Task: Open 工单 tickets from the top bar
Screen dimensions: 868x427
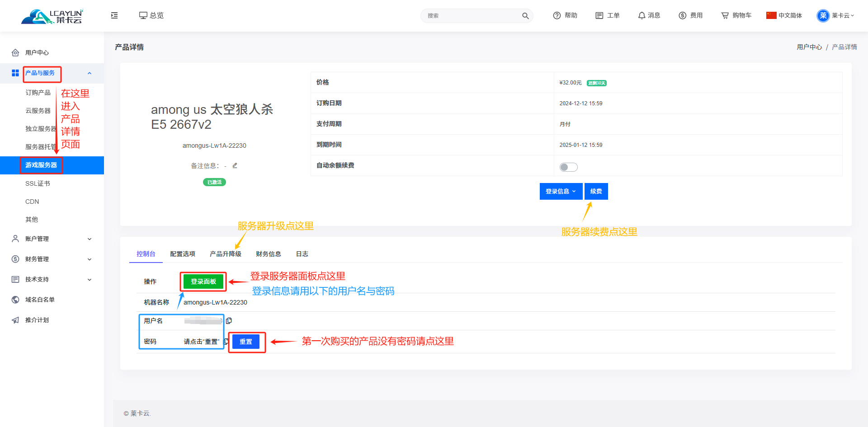Action: [x=608, y=15]
